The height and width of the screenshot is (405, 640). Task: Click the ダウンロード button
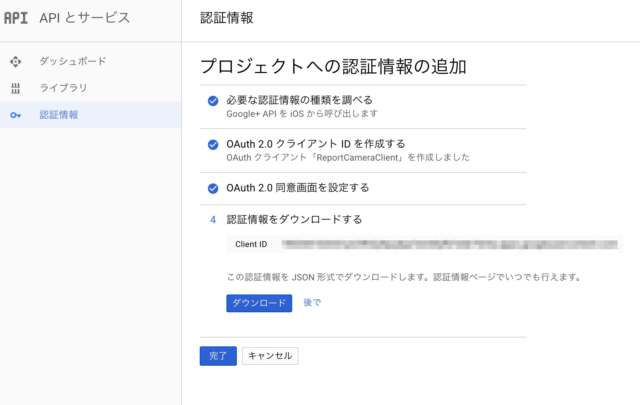259,303
